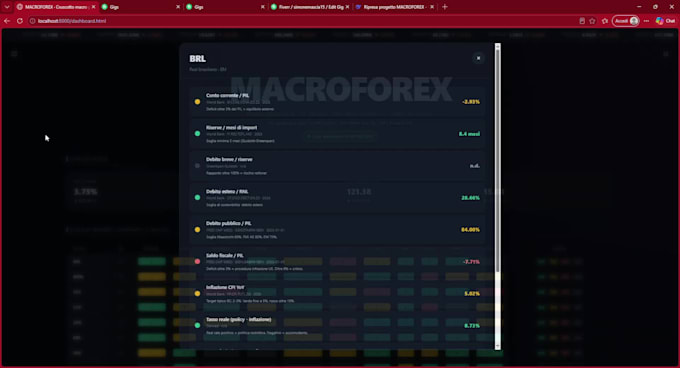680x368 pixels.
Task: Close the Fiverr Edit Gig tab
Action: pyautogui.click(x=347, y=7)
